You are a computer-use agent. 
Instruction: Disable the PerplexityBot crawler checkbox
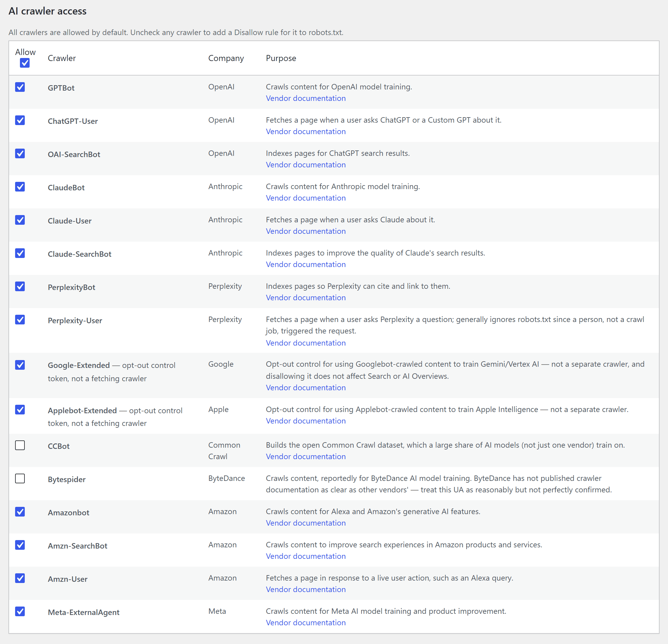20,286
